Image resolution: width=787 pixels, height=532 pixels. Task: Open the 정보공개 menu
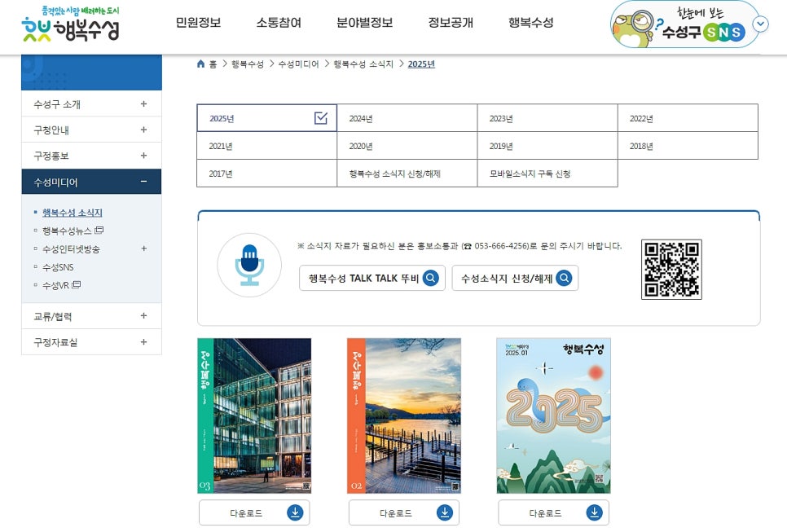coord(451,23)
